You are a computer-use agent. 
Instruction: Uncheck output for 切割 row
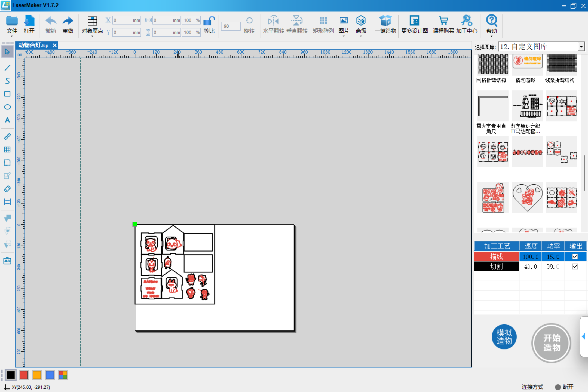click(575, 267)
